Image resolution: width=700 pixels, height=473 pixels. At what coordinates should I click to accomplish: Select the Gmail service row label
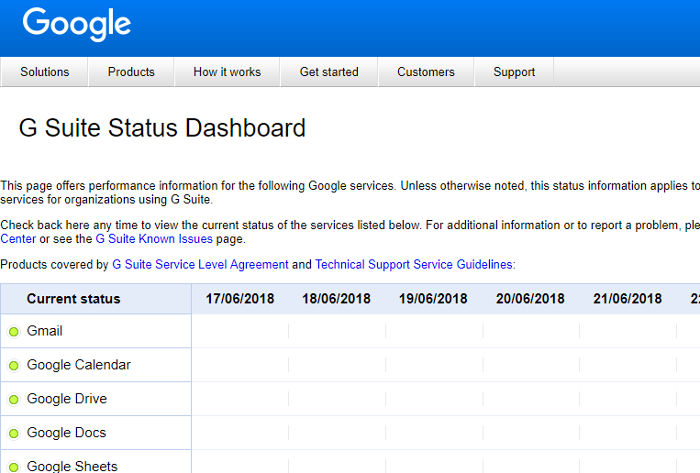45,331
